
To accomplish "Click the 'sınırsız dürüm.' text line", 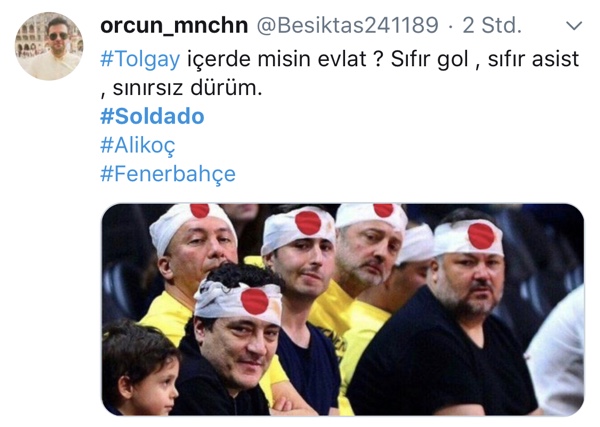I will [188, 88].
